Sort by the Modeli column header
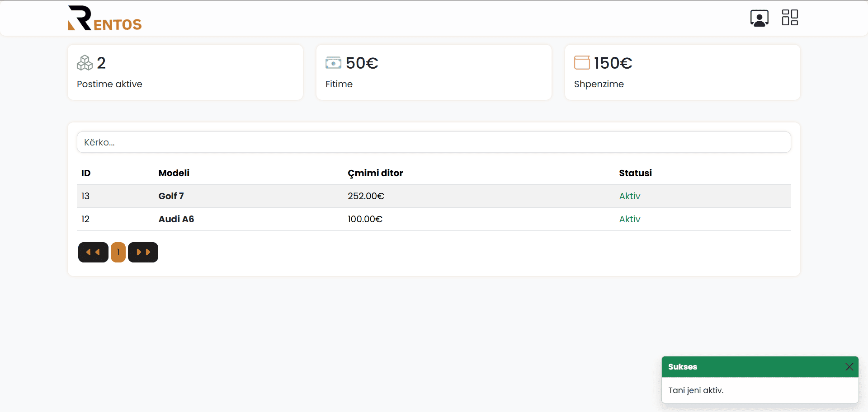 [x=174, y=173]
